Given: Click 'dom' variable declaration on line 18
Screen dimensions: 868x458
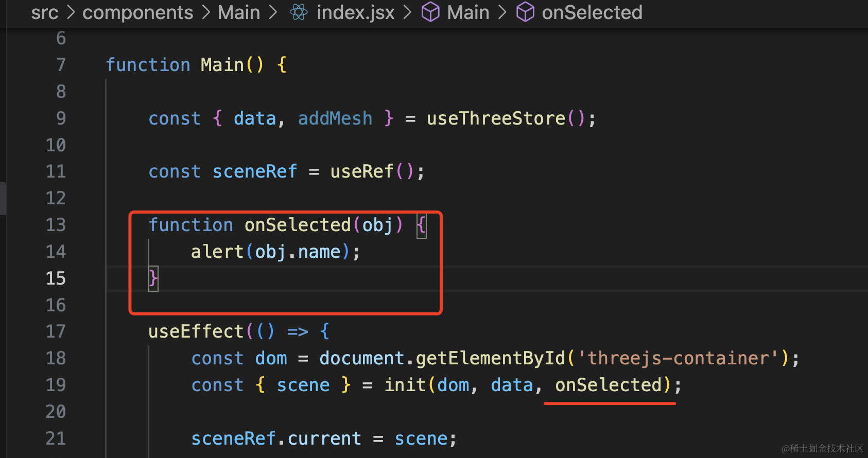Looking at the screenshot, I should 271,358.
